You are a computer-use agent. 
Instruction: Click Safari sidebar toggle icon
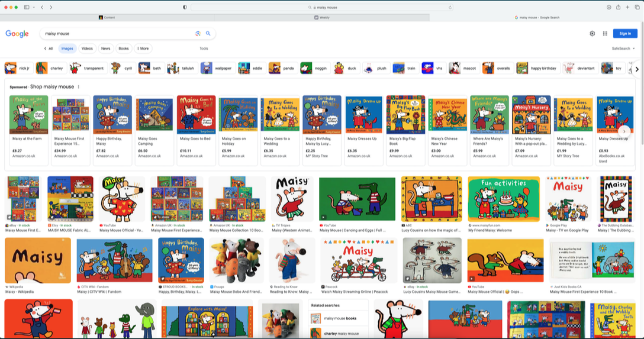click(27, 7)
